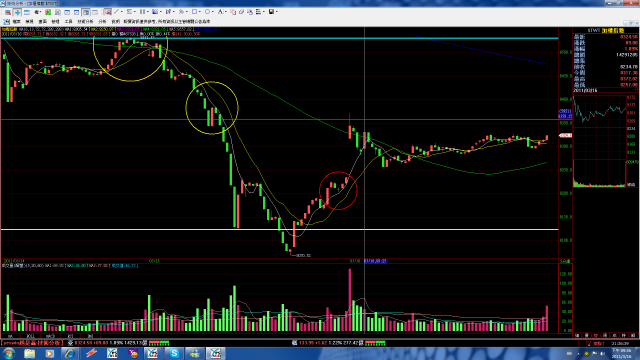640x360 pixels.
Task: Open the 工具 menu
Action: tap(68, 21)
